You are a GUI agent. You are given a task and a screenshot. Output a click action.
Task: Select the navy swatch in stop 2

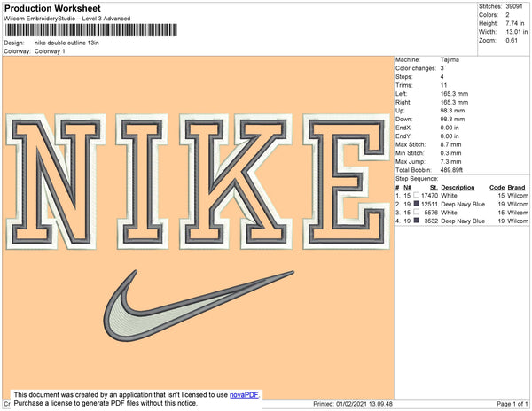click(417, 204)
